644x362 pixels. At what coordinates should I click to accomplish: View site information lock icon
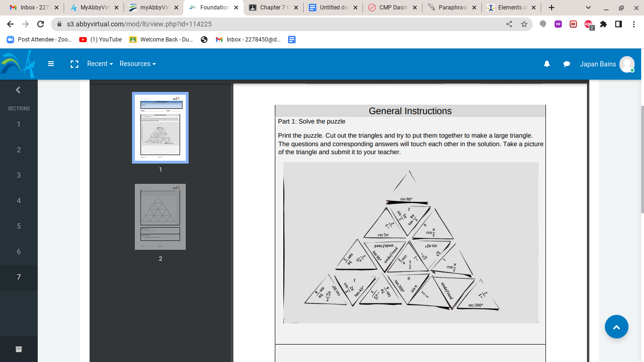click(x=59, y=24)
